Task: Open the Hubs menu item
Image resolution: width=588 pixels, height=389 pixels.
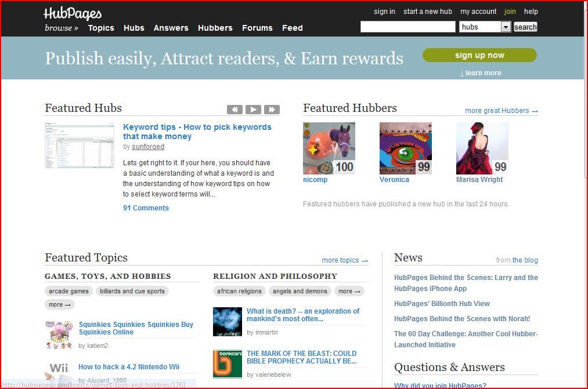Action: tap(134, 28)
